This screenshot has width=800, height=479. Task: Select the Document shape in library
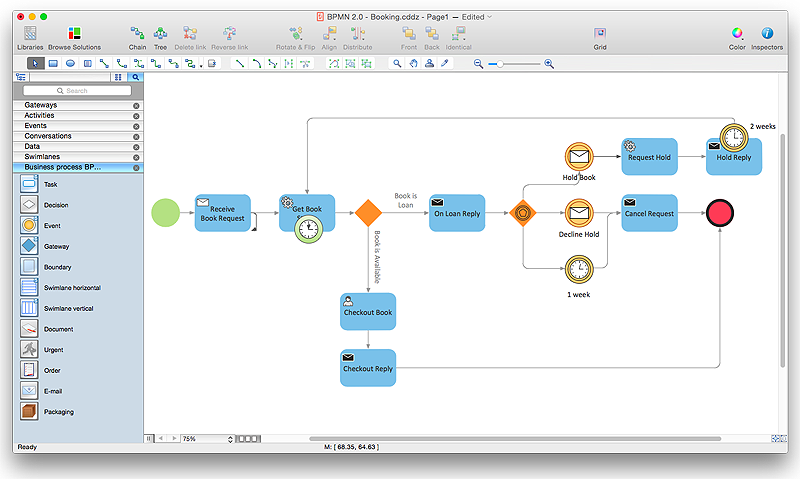29,329
